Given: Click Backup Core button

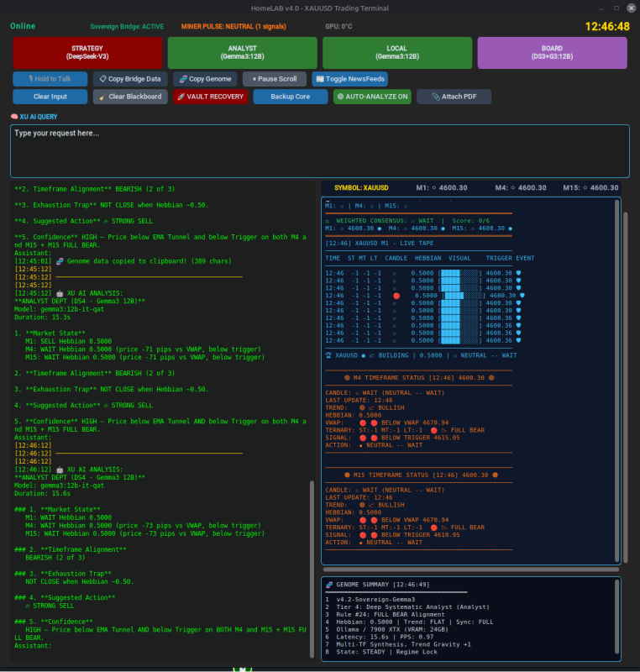Looking at the screenshot, I should pos(291,97).
